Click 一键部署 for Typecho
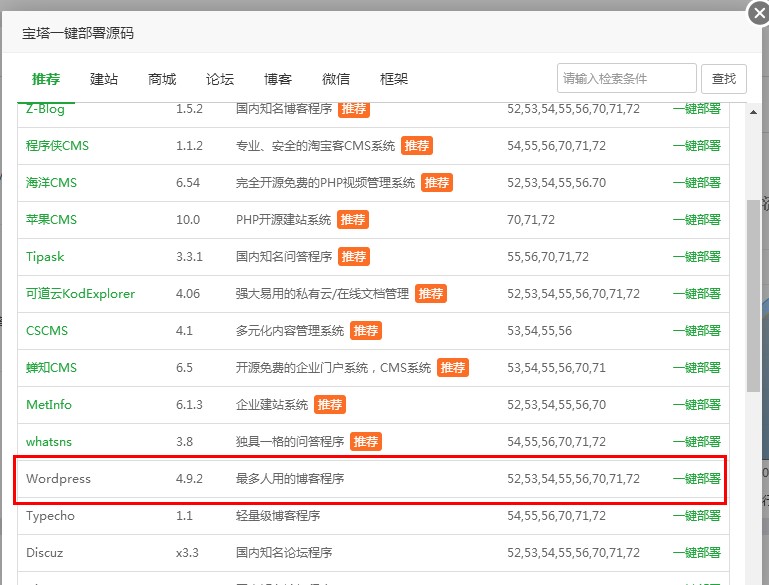Viewport: 769px width, 585px height. [x=696, y=516]
